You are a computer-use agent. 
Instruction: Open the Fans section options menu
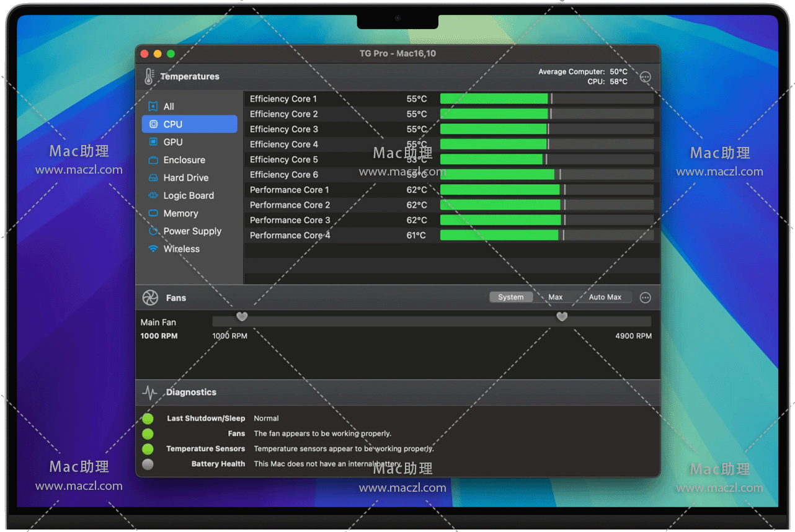pos(645,298)
